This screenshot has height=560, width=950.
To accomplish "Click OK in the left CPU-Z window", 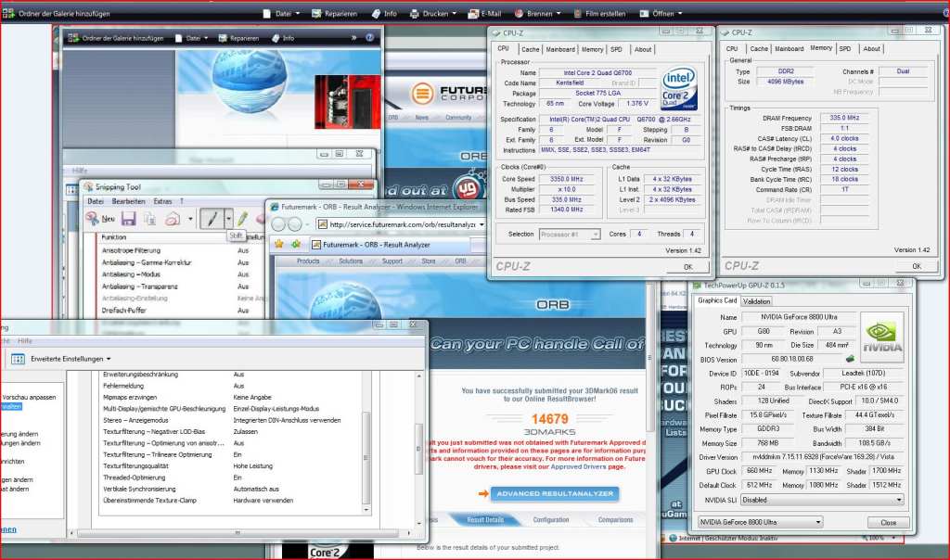I will click(x=687, y=267).
